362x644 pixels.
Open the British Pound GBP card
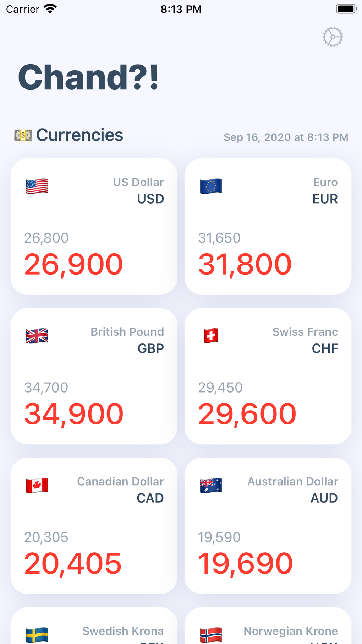(x=94, y=376)
